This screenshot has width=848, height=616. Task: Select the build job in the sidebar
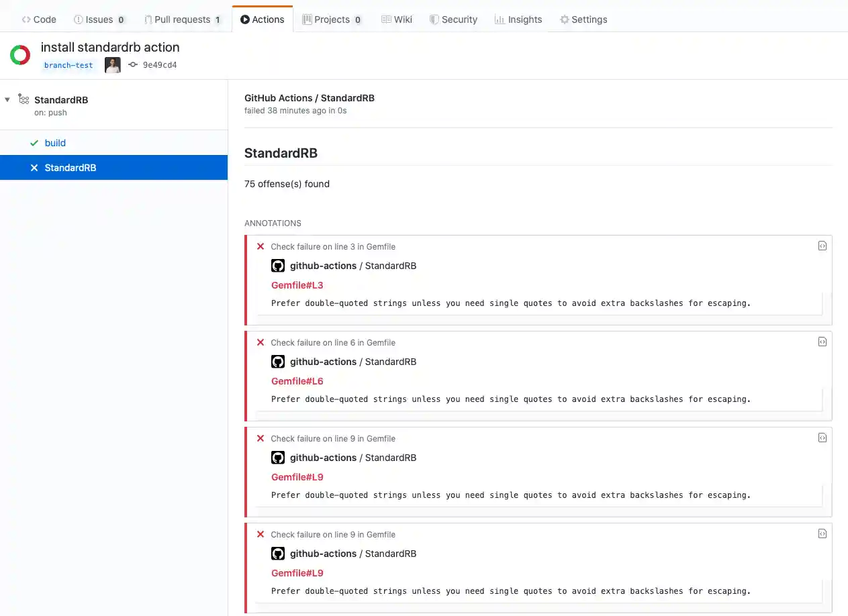pos(55,143)
